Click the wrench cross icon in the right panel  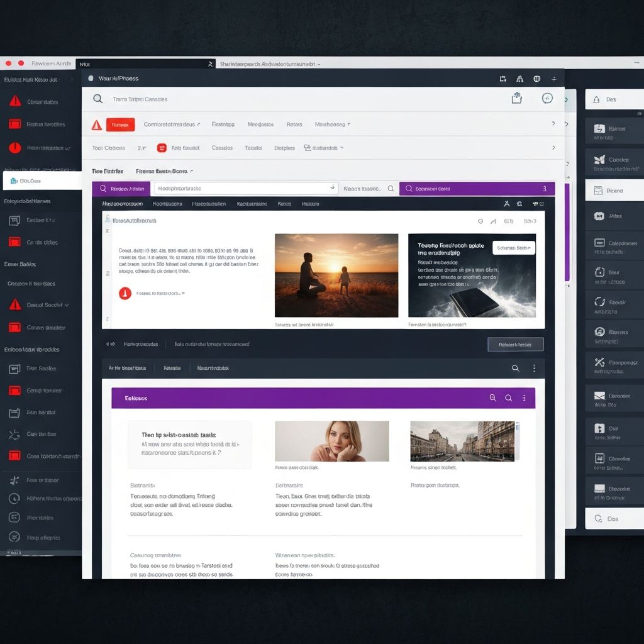599,362
